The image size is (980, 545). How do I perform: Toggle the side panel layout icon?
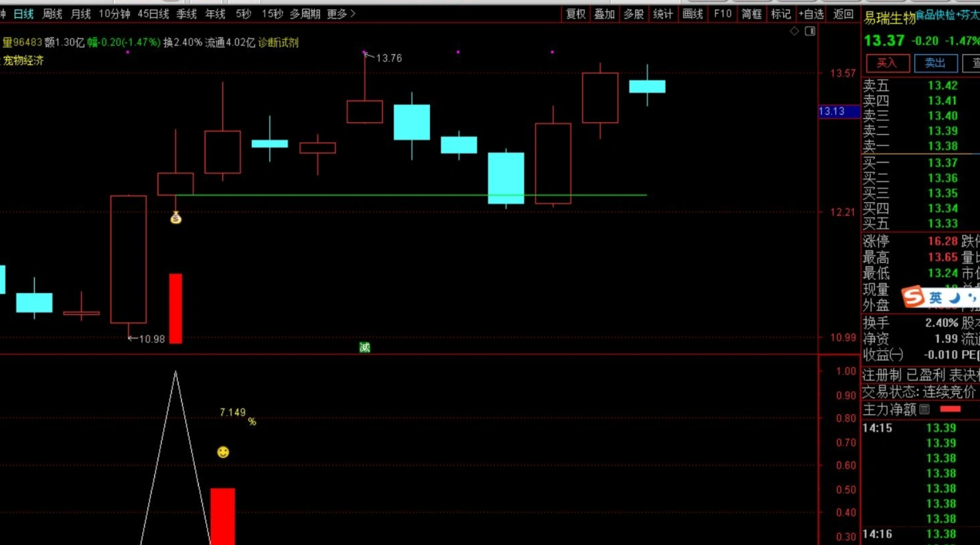tap(810, 31)
